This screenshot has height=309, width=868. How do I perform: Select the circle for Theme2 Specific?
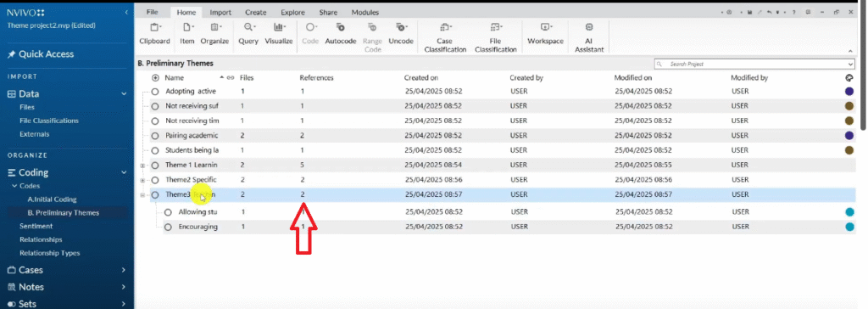point(155,180)
